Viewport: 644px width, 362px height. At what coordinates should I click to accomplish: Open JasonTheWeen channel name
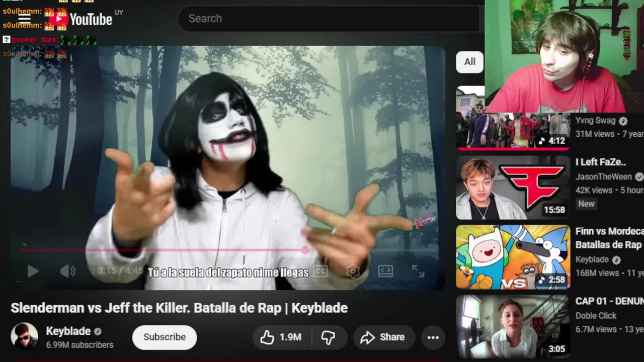pyautogui.click(x=604, y=176)
